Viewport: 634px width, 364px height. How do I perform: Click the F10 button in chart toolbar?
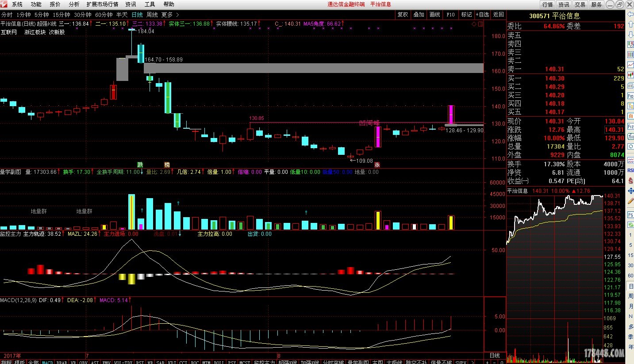[450, 15]
